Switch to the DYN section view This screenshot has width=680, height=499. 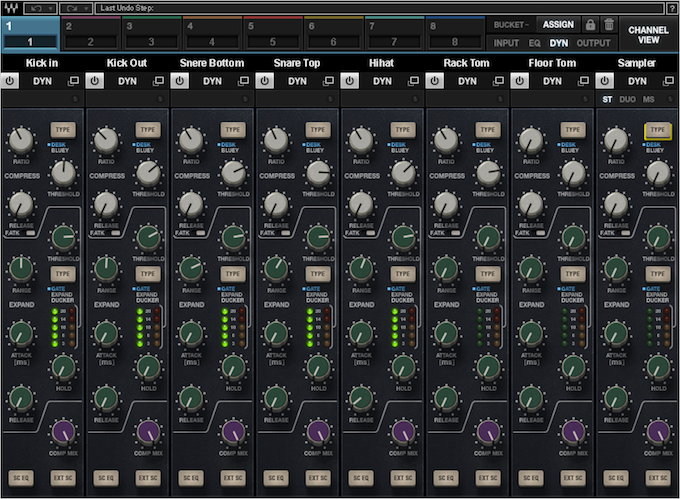(x=559, y=43)
